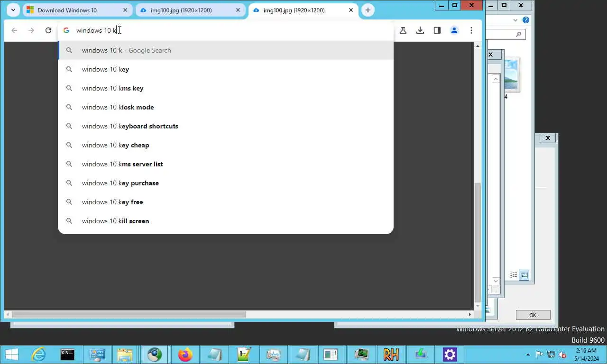Open the Windows Start button
607x364 pixels.
click(11, 355)
